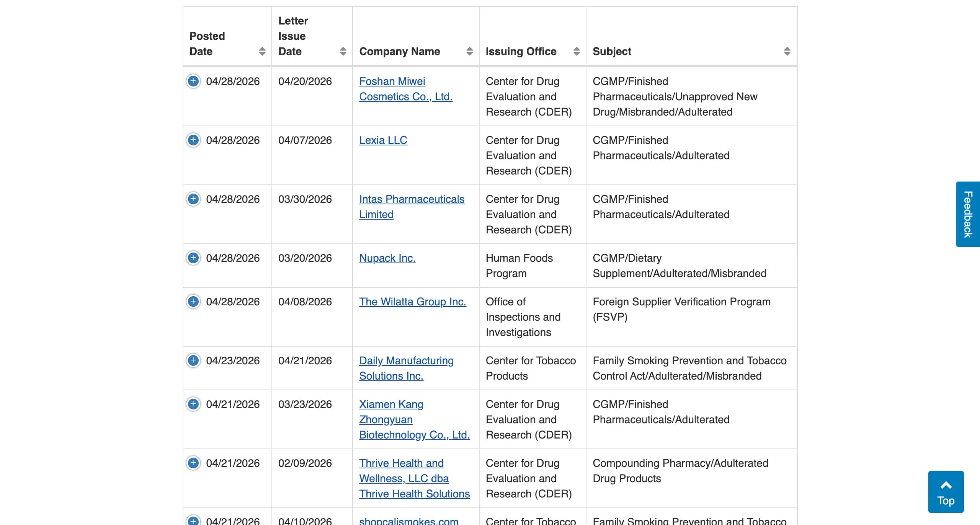Image resolution: width=980 pixels, height=525 pixels.
Task: Expand the Daily Manufacturing Solutions row details
Action: point(193,360)
